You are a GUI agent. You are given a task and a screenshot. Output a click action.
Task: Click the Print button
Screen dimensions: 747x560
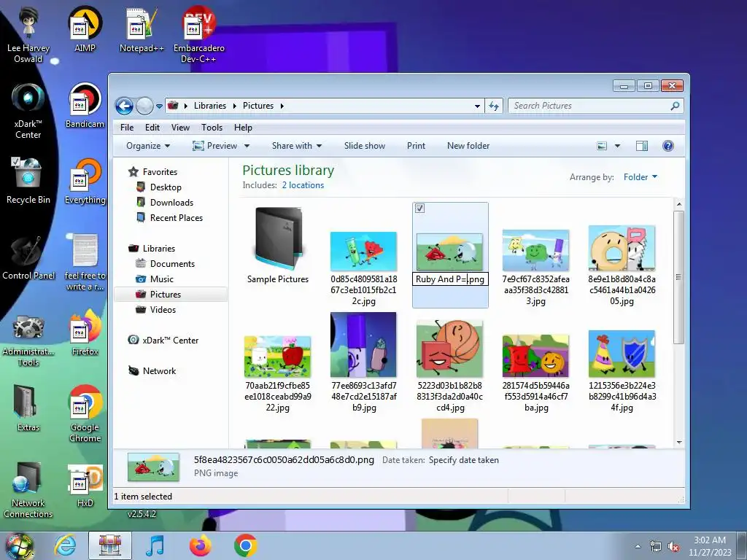click(416, 146)
